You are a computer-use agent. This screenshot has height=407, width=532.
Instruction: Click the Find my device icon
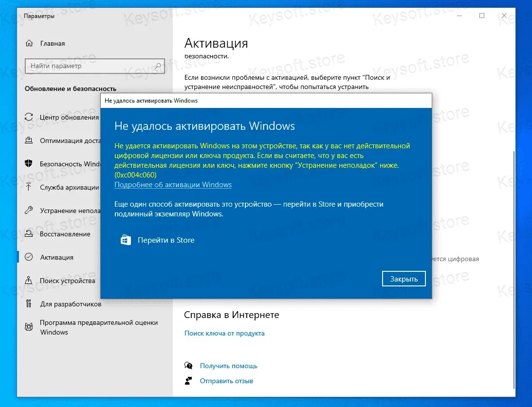[29, 280]
